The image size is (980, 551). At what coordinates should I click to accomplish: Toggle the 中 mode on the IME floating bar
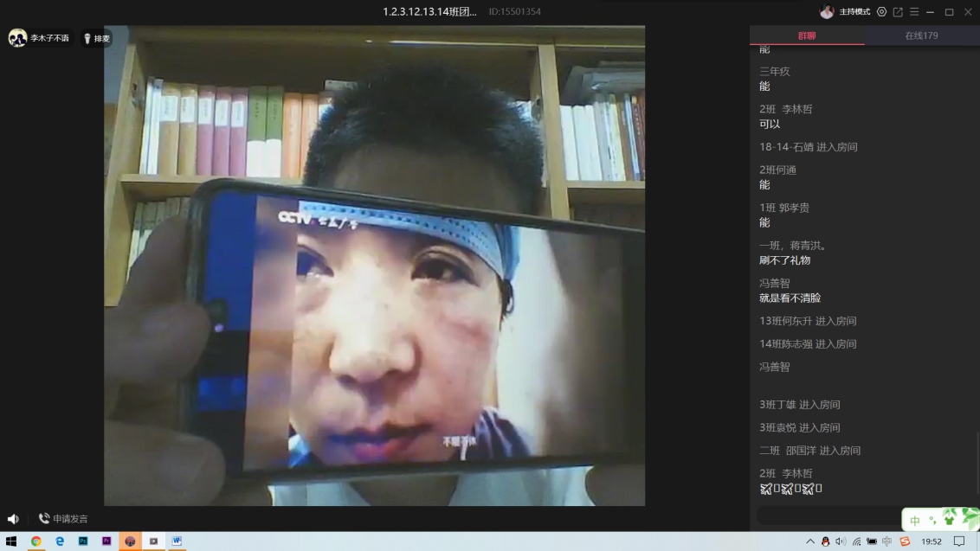(915, 521)
